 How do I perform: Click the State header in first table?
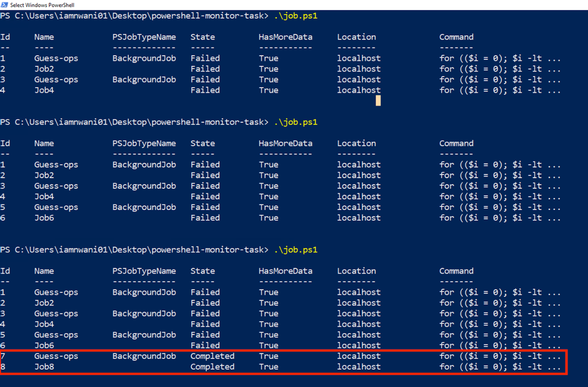pos(203,37)
